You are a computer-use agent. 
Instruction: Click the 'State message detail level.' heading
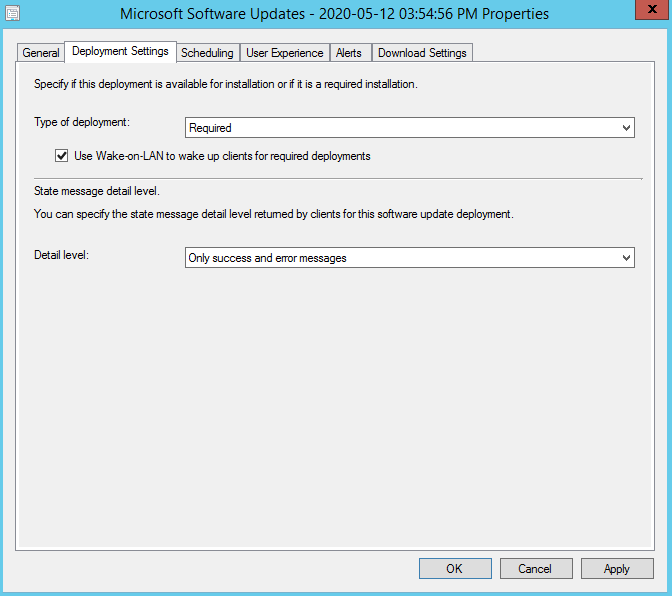[97, 190]
